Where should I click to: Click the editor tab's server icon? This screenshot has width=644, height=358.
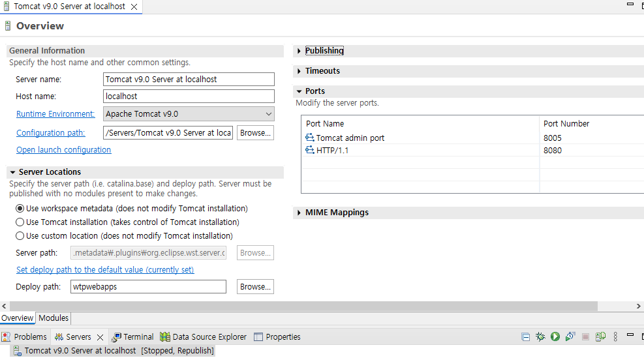click(6, 7)
